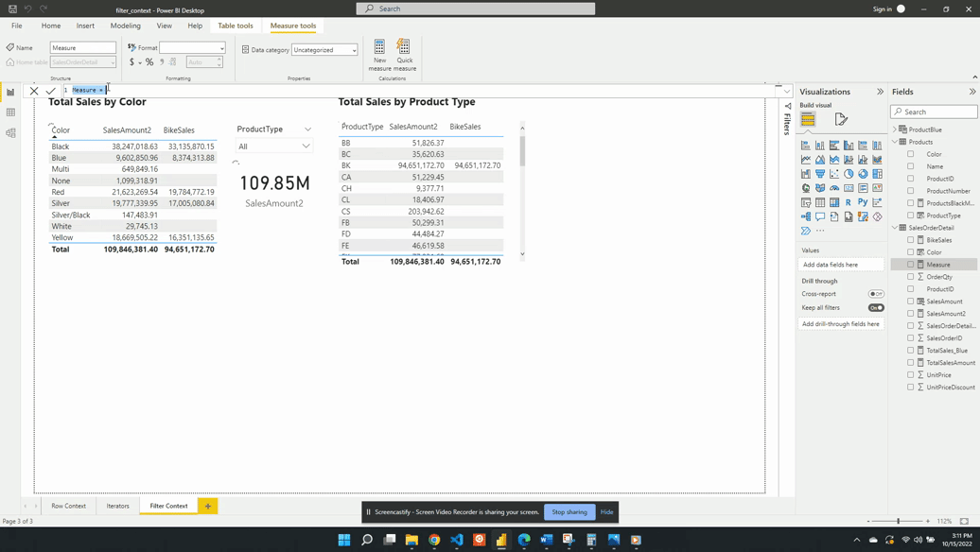This screenshot has height=552, width=980.
Task: Open the ProductType slicer dropdown showing All
Action: click(273, 147)
